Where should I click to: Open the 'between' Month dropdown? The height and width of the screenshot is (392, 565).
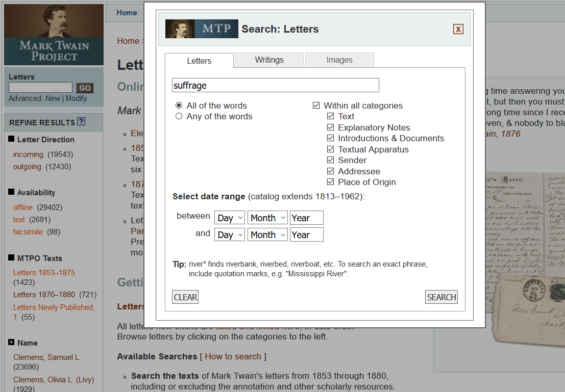[267, 218]
